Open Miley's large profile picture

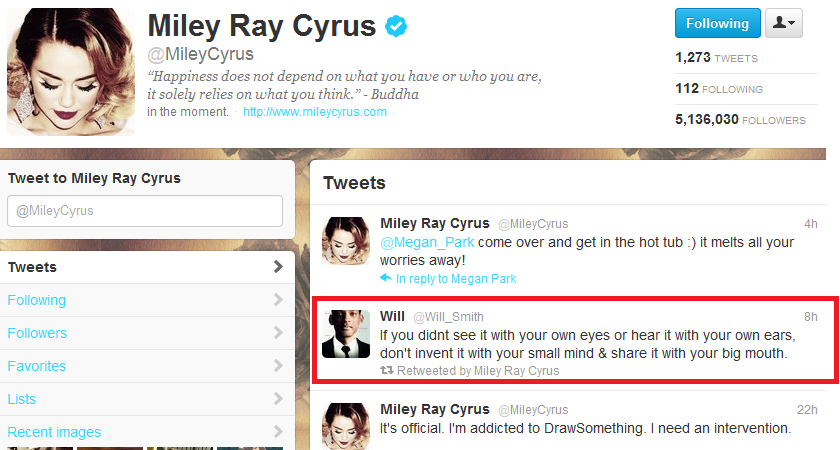click(x=71, y=71)
